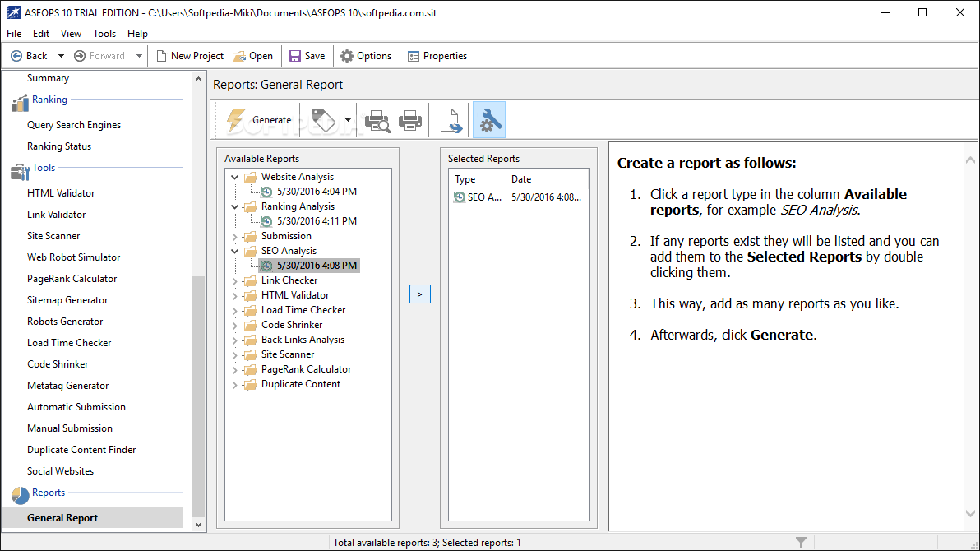Click the Generate lightning bolt button

point(259,120)
